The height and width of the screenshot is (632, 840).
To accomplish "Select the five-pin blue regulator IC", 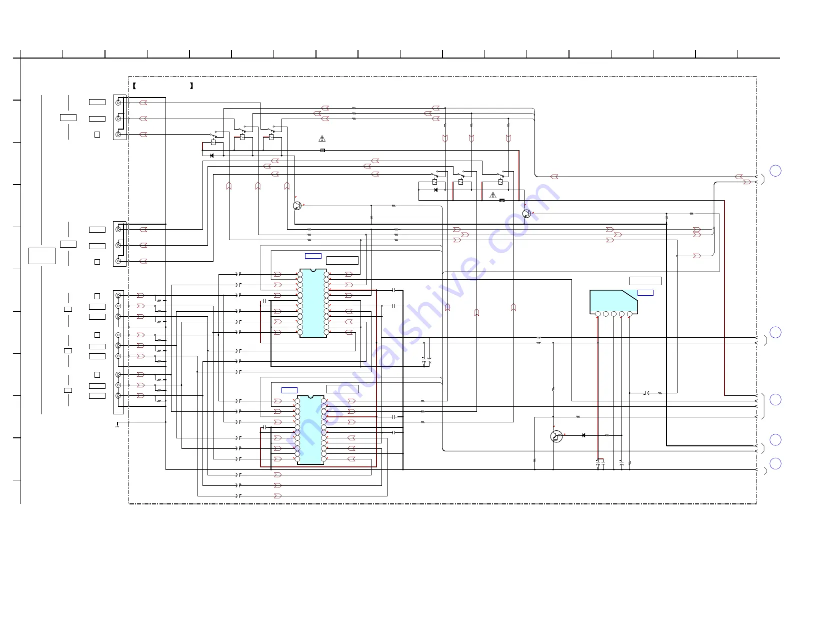I will pos(613,302).
